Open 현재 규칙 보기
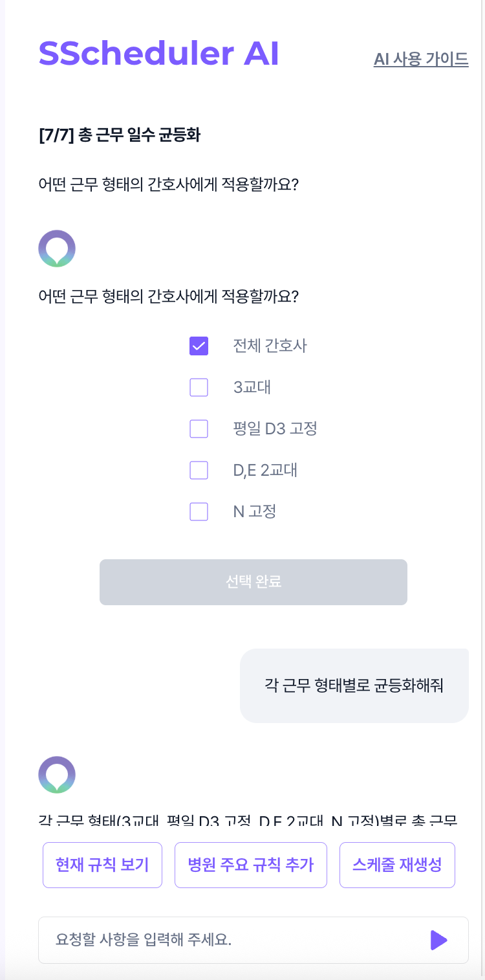485x980 pixels. (102, 865)
